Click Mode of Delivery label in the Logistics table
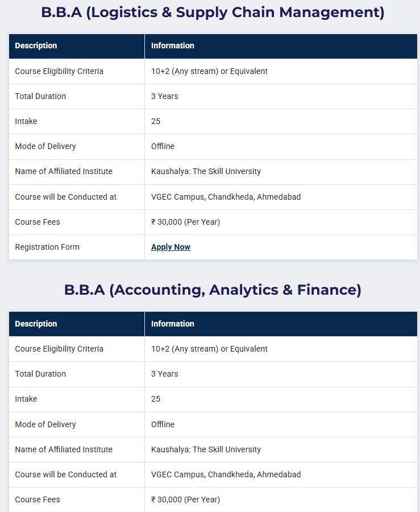 tap(45, 146)
